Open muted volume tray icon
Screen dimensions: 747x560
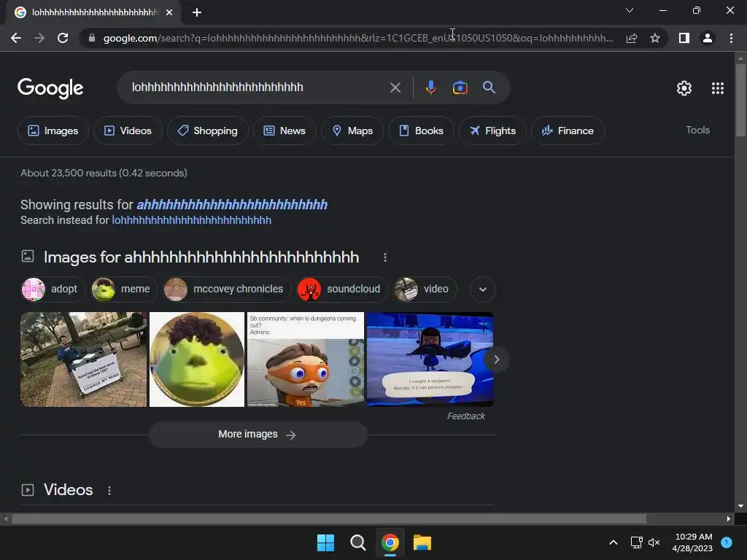pos(654,542)
